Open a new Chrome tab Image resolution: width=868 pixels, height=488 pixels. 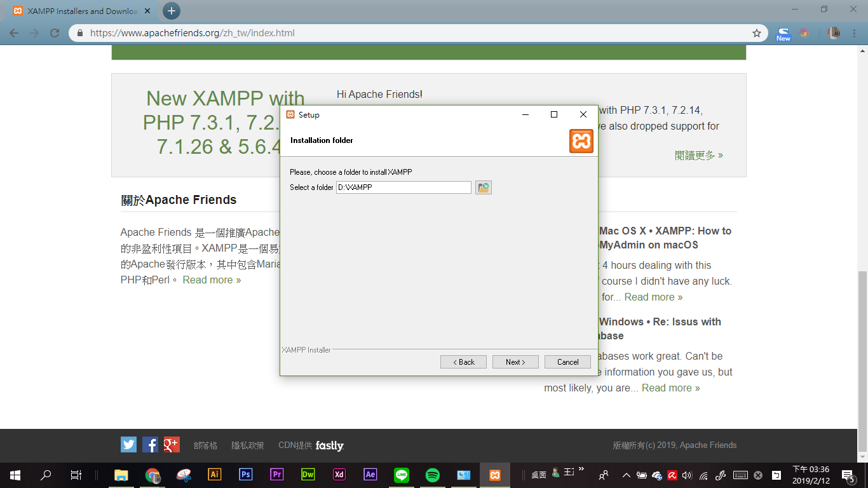pyautogui.click(x=172, y=11)
